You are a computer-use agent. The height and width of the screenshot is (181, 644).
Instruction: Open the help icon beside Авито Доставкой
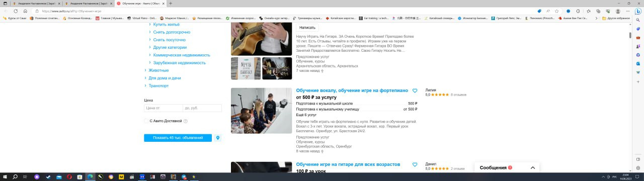coord(186,121)
